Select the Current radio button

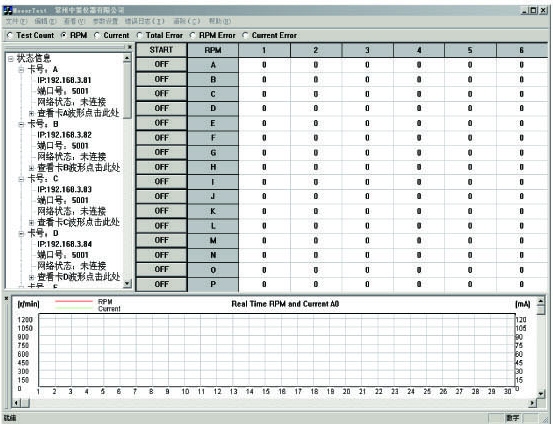pyautogui.click(x=97, y=35)
